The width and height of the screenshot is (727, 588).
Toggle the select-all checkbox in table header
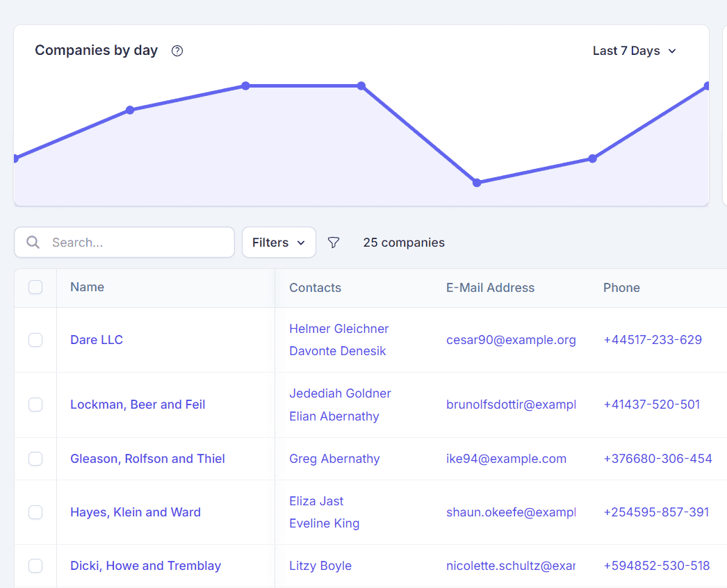35,288
